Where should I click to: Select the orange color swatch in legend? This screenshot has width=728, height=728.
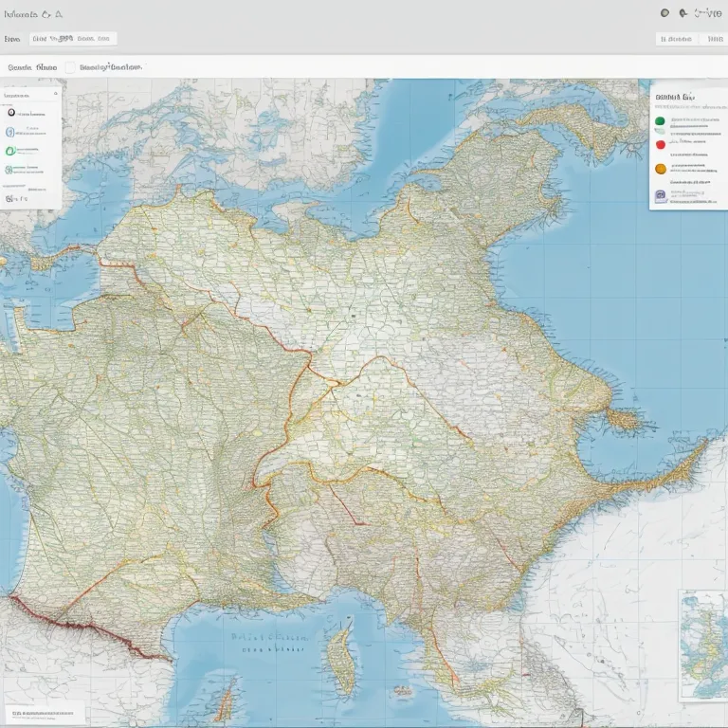[x=660, y=168]
